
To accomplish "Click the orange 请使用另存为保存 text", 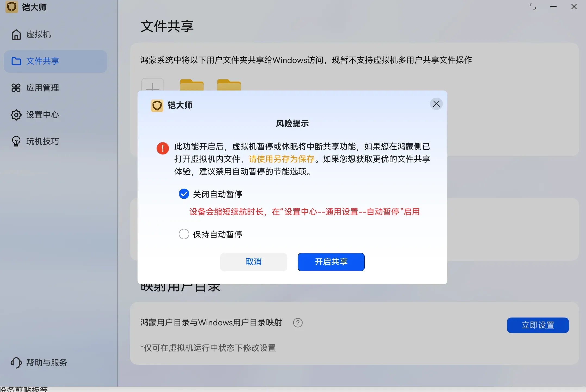I will 281,159.
